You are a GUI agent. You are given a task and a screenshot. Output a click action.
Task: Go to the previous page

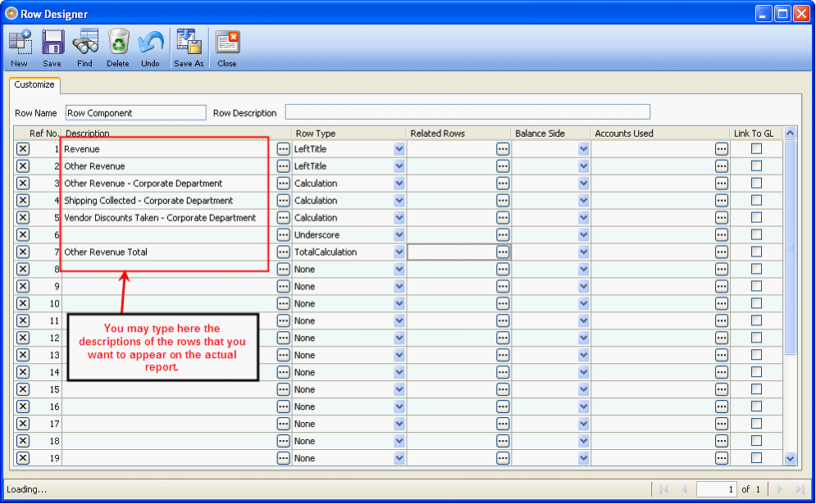684,489
